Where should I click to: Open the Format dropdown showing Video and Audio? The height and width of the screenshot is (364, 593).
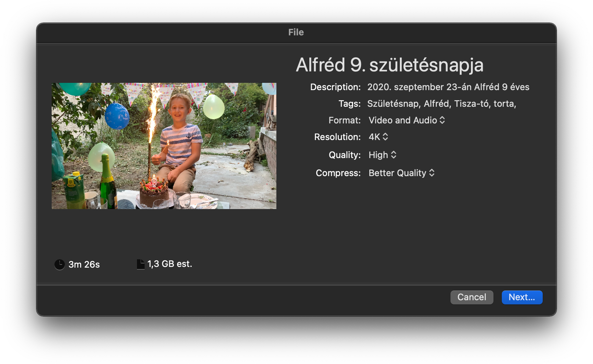point(407,120)
